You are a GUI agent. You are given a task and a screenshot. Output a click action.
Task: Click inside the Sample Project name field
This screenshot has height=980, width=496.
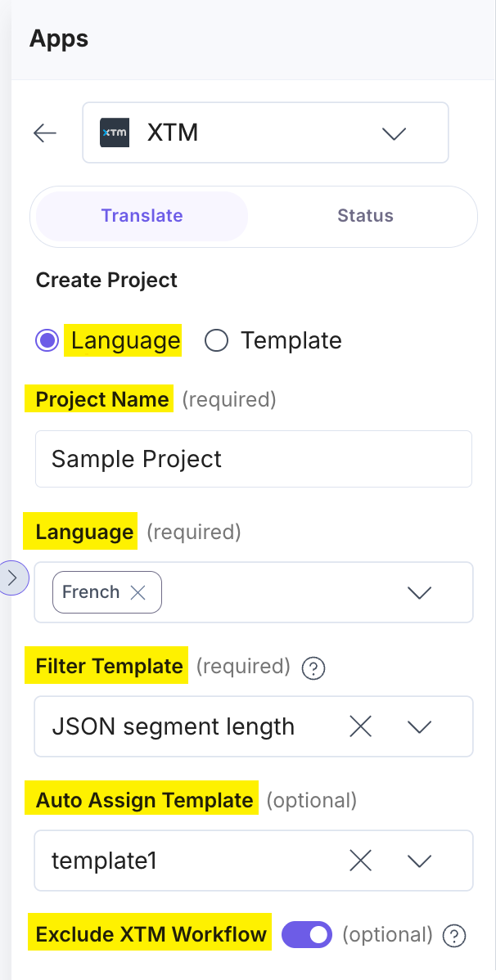(x=254, y=459)
